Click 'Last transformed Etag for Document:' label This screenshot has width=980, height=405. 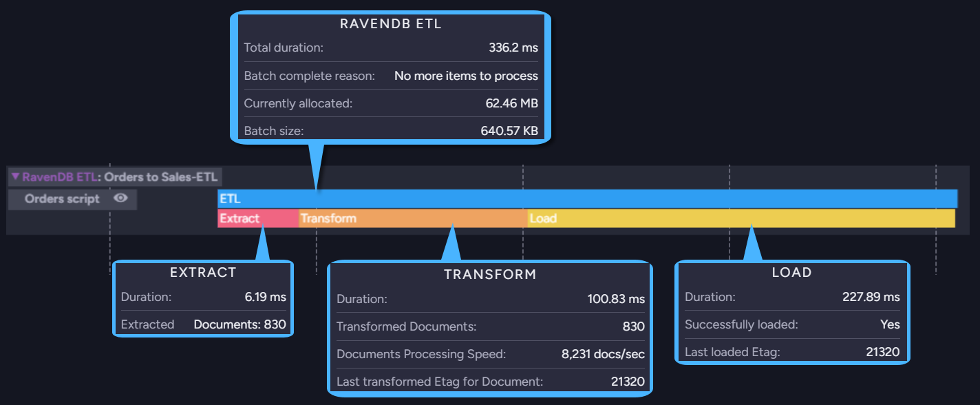click(440, 381)
